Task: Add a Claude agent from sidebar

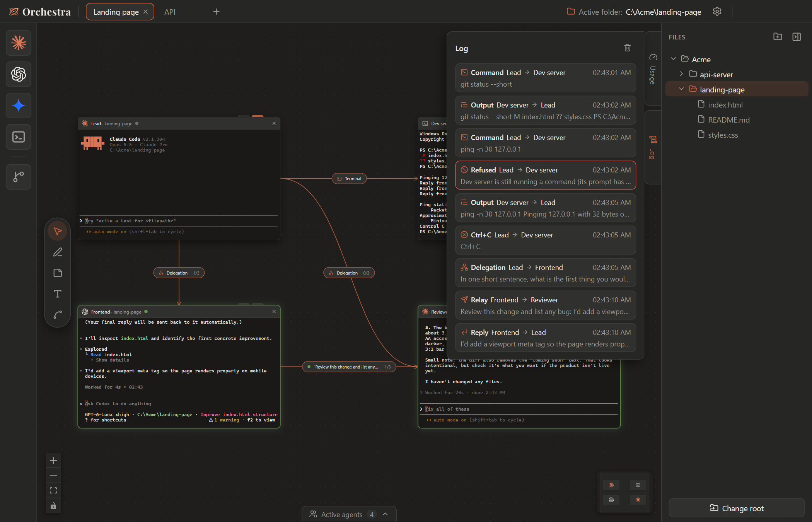Action: coord(19,43)
